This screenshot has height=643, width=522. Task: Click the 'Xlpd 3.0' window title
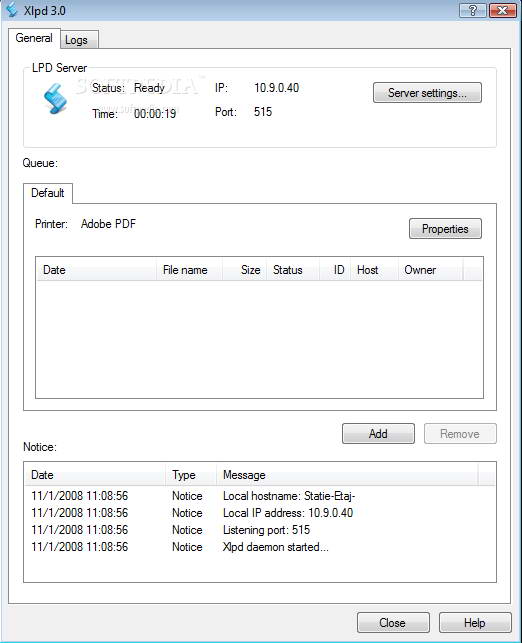click(x=44, y=11)
